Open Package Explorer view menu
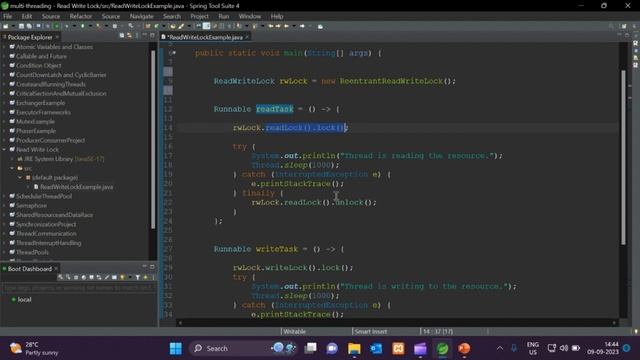Image resolution: width=640 pixels, height=360 pixels. point(137,36)
